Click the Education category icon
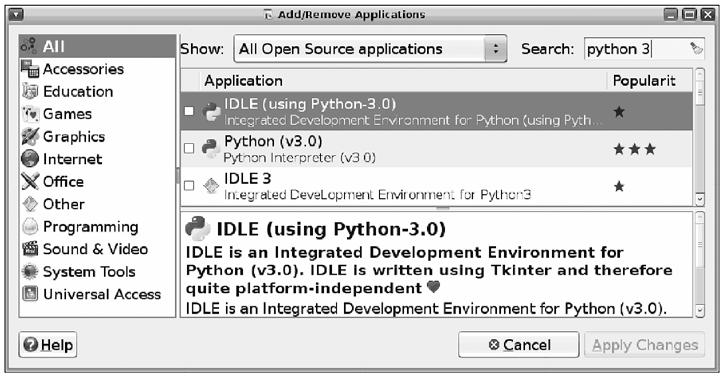The width and height of the screenshot is (724, 377). coord(30,91)
